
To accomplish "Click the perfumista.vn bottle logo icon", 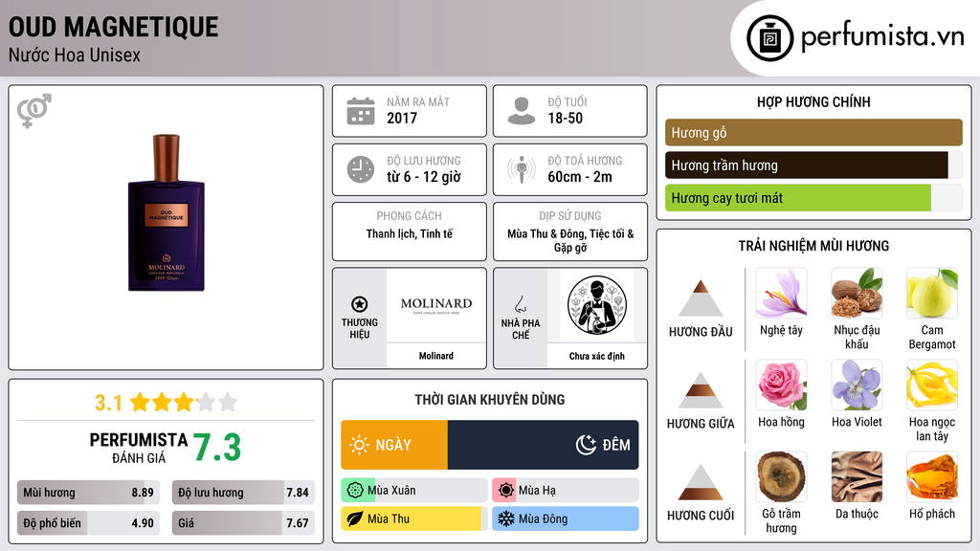I will (769, 38).
